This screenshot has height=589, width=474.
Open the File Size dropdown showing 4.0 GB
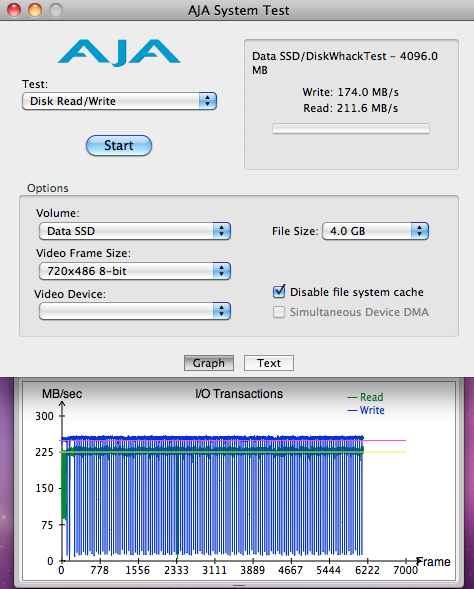[375, 231]
